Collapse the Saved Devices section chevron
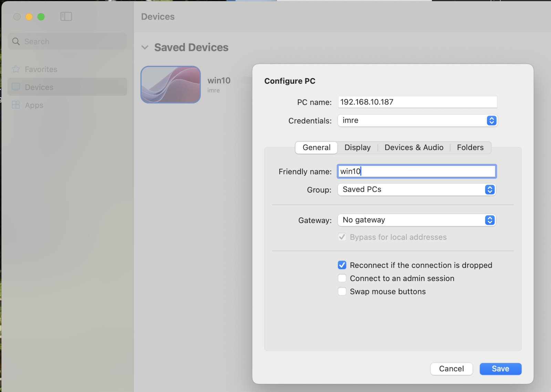The height and width of the screenshot is (392, 551). point(145,47)
